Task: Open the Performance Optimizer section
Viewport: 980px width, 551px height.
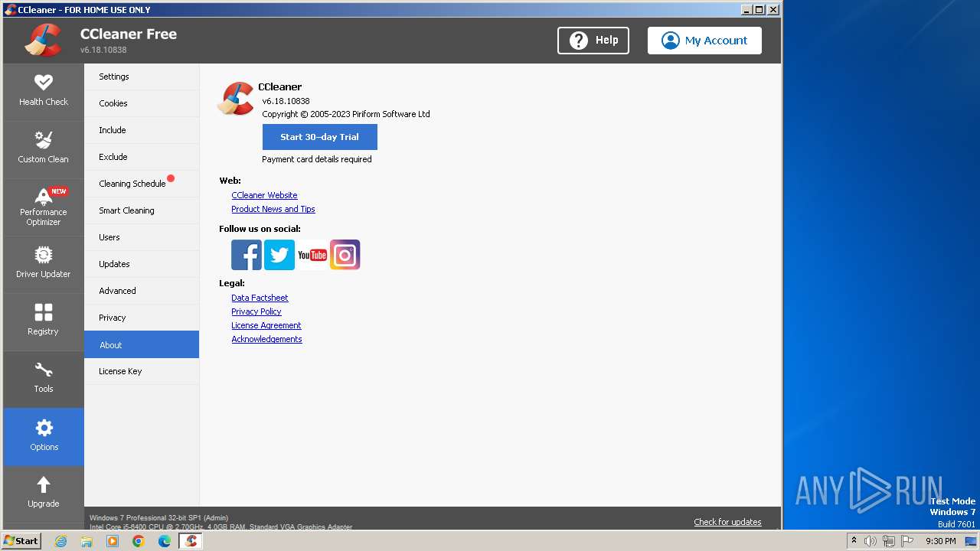Action: point(44,207)
